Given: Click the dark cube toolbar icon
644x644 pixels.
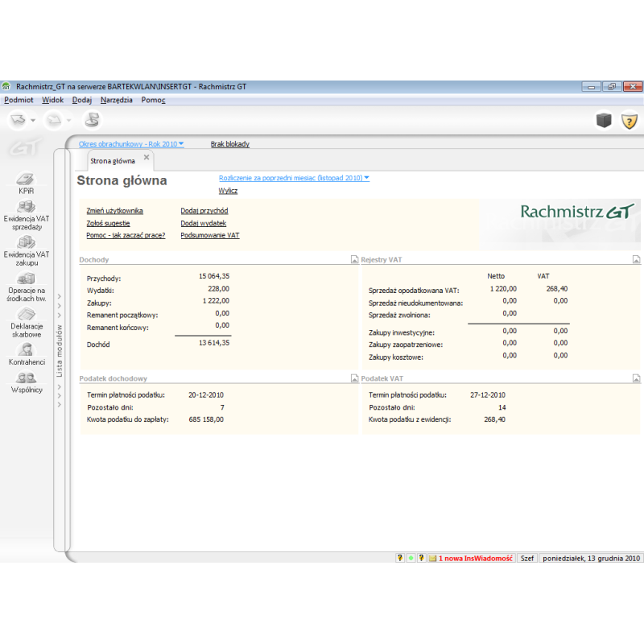Looking at the screenshot, I should click(603, 121).
